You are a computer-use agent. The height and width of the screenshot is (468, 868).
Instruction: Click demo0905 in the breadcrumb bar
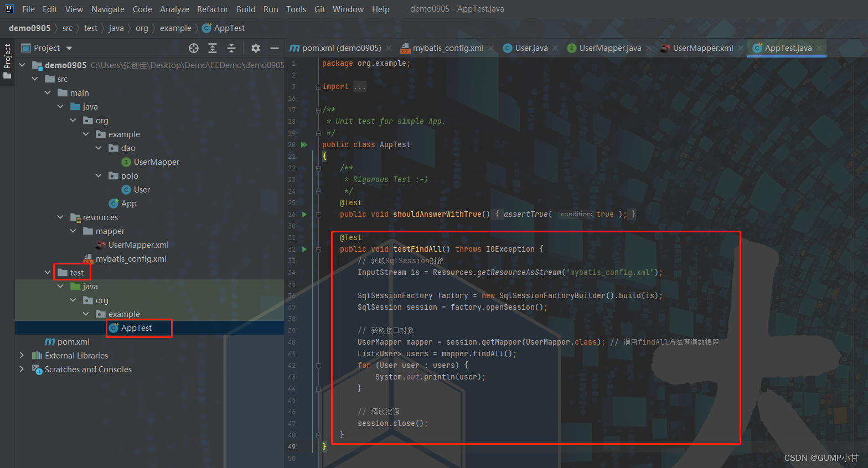(x=30, y=28)
